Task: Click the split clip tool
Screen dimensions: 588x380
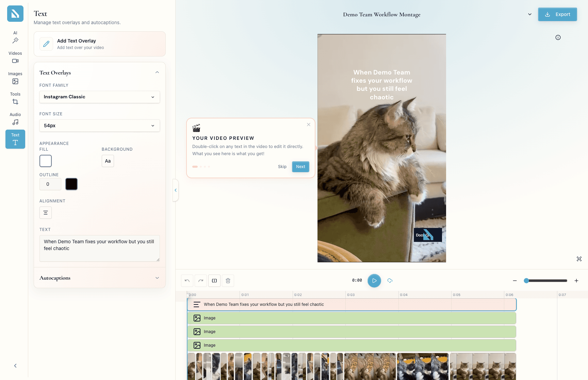Action: click(214, 281)
